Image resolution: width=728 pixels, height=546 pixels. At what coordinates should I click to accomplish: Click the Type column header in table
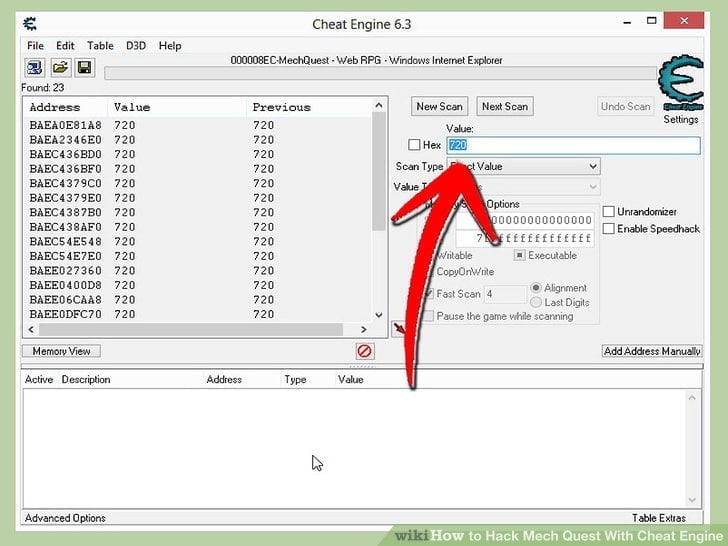pos(295,379)
